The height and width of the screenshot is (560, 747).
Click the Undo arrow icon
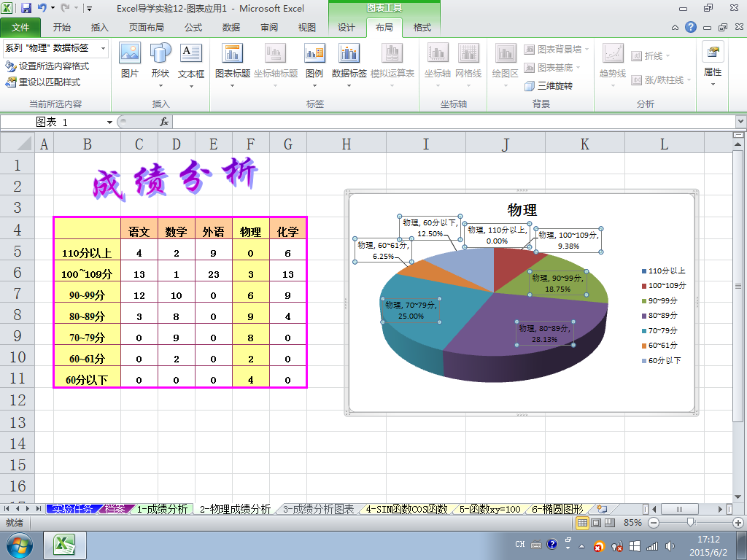coord(42,8)
